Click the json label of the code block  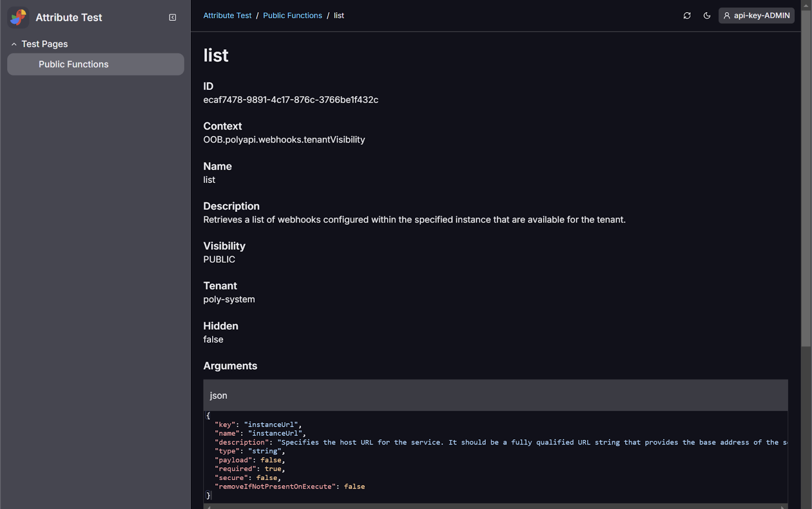click(x=218, y=396)
